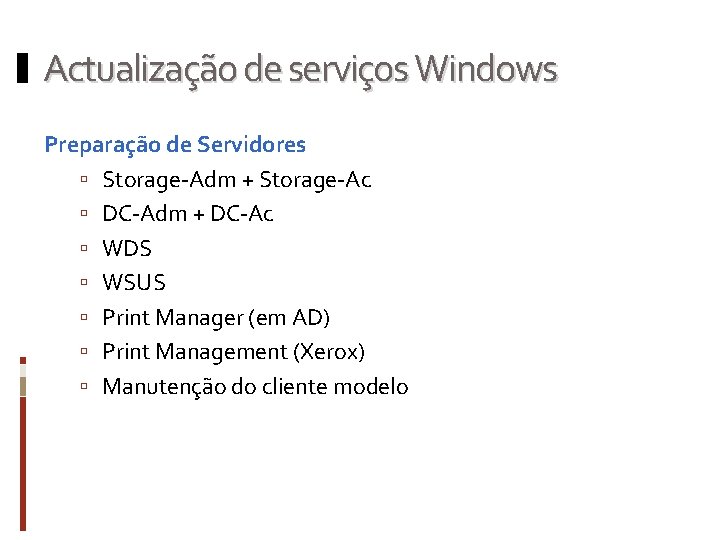Viewport: 720px width, 540px height.
Task: Click the WDS list item
Action: coord(127,248)
